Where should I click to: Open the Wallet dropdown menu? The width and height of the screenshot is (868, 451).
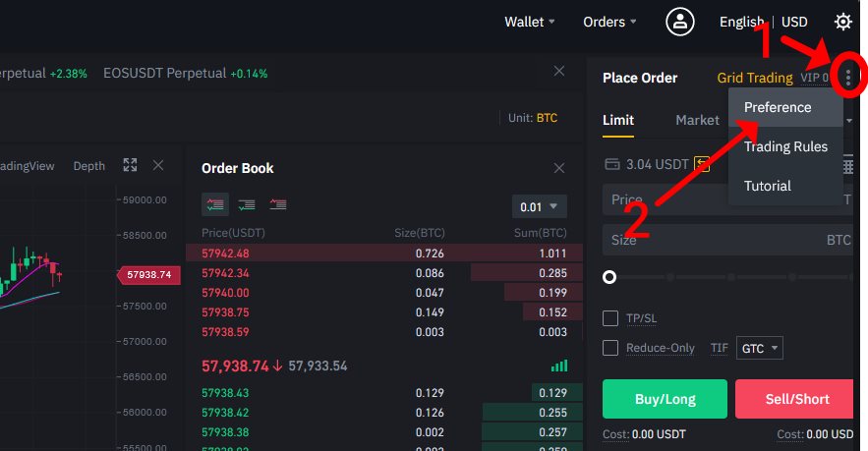(529, 23)
